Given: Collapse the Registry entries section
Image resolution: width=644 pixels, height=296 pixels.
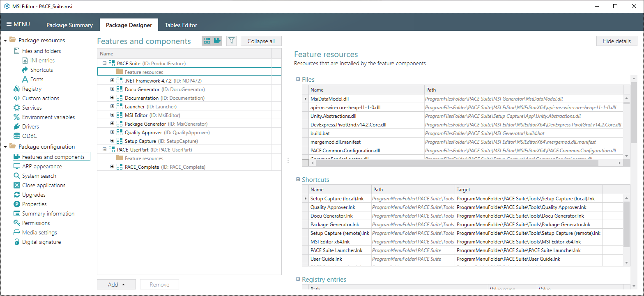Looking at the screenshot, I should coord(298,279).
